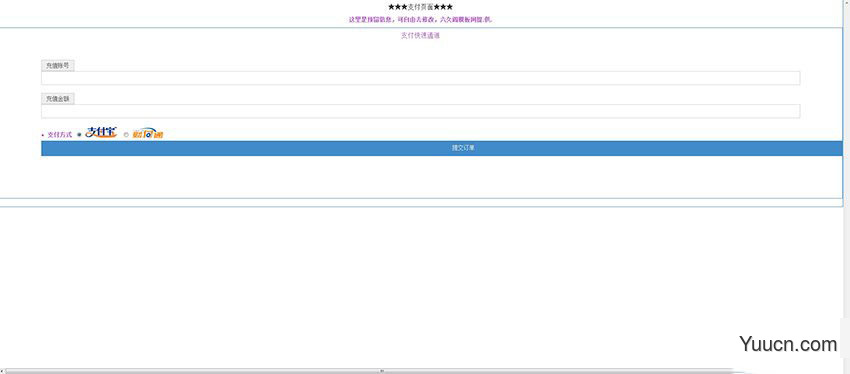Screen dimensions: 850x374
Task: Choose the Alipay radio button
Action: tap(79, 135)
